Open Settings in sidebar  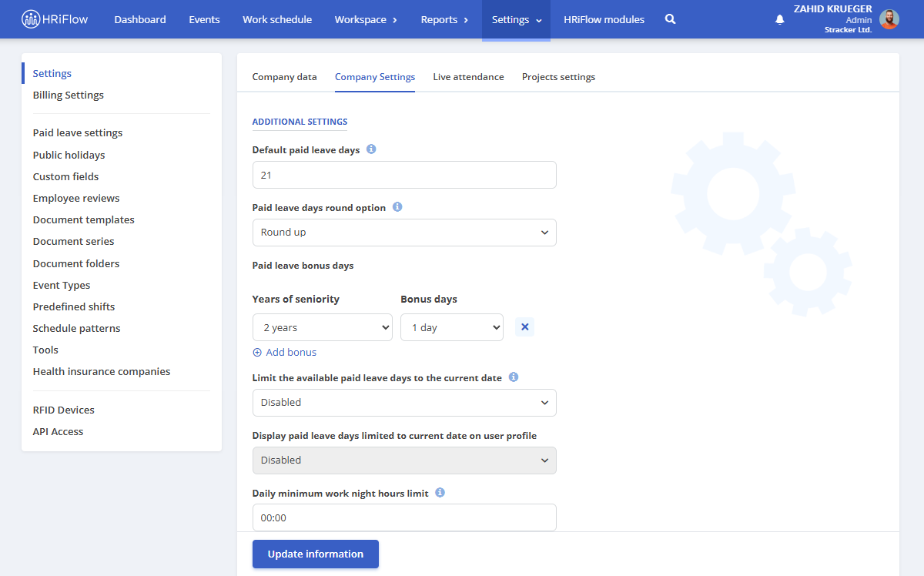52,74
